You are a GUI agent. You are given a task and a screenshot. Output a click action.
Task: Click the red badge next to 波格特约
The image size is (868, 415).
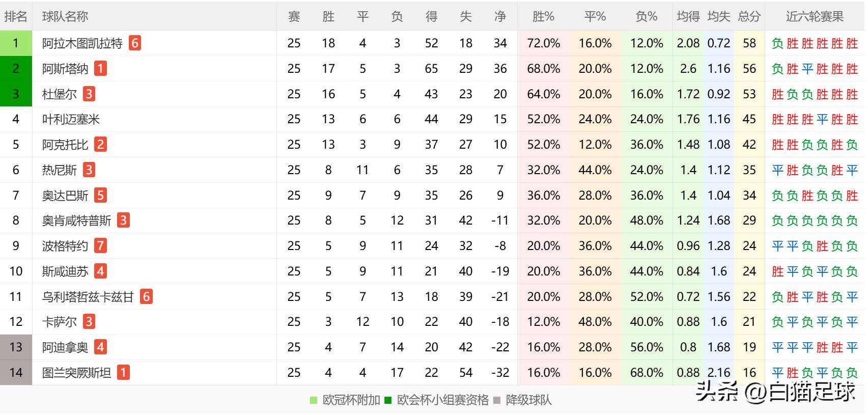[x=100, y=246]
